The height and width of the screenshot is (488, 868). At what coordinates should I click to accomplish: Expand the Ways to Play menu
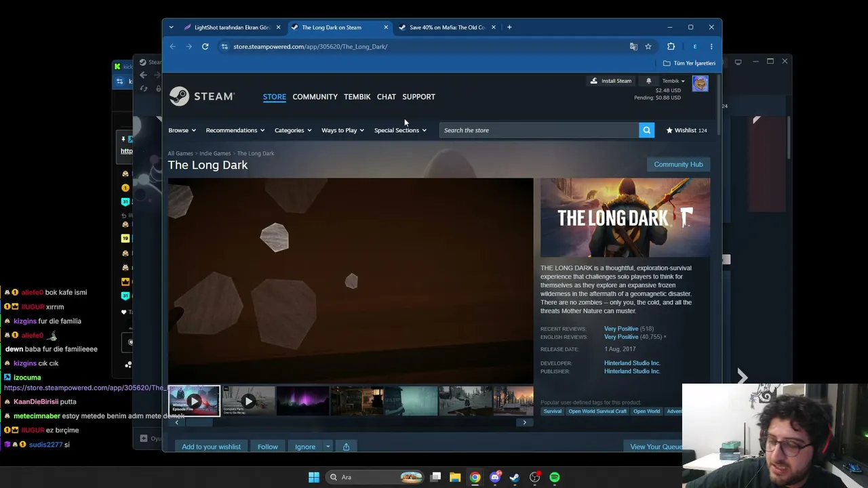[342, 130]
